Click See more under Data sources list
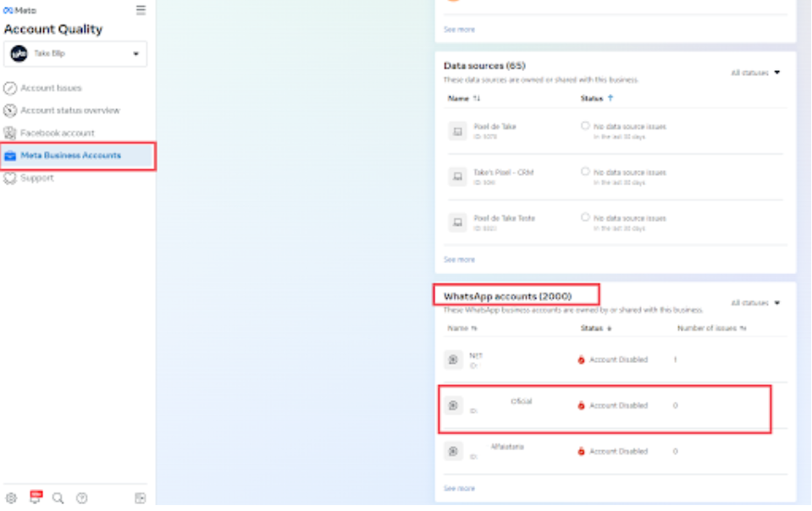Viewport: 812px width, 511px height. [x=459, y=260]
